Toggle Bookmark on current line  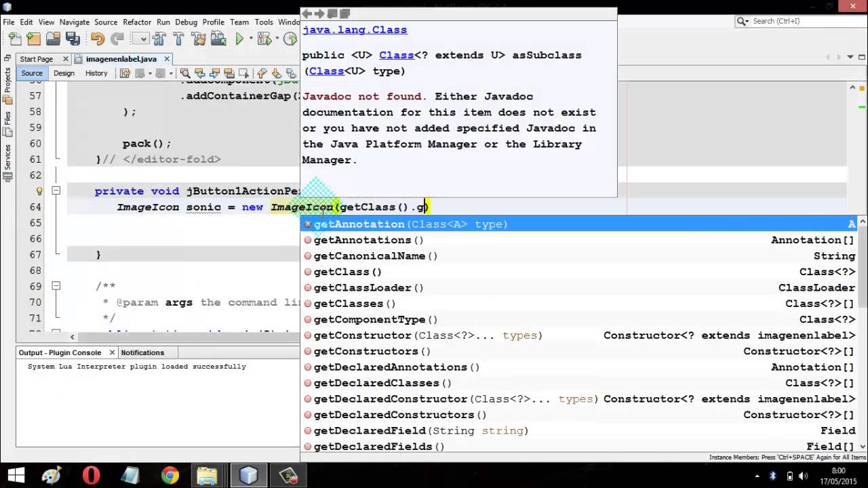click(290, 73)
